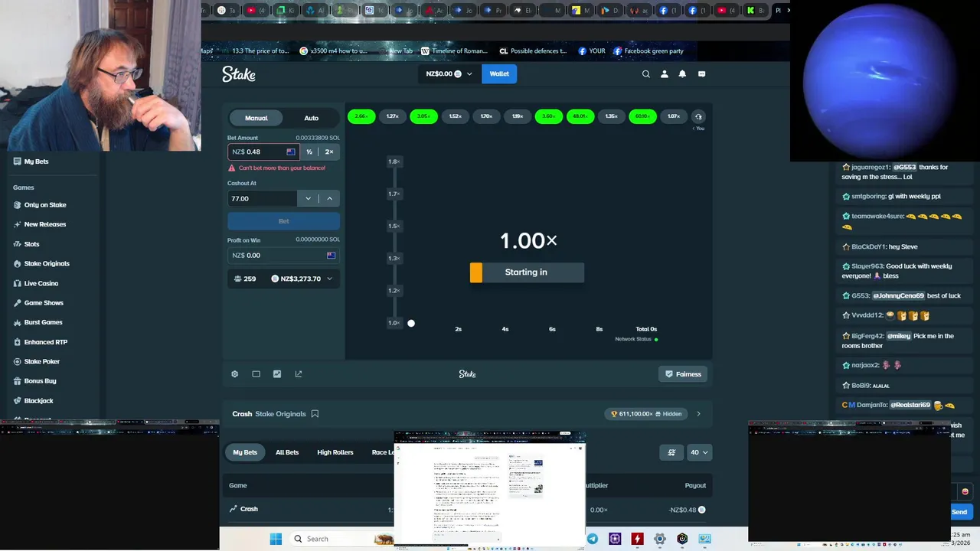Click the Bet button
The height and width of the screenshot is (551, 980).
point(283,221)
